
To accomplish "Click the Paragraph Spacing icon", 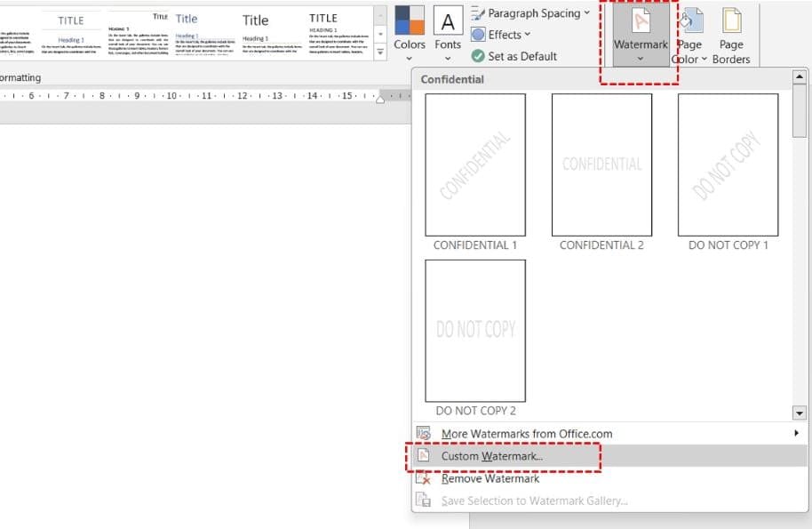I will (478, 13).
